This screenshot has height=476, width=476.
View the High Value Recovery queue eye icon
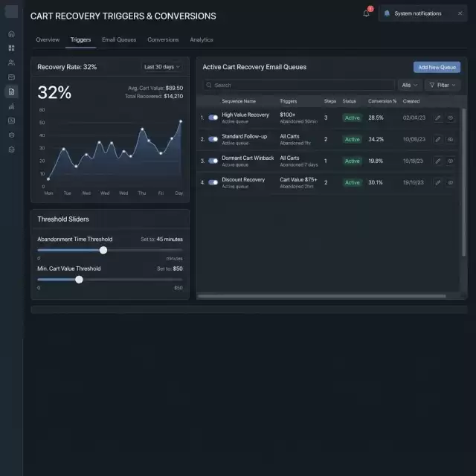pos(451,118)
